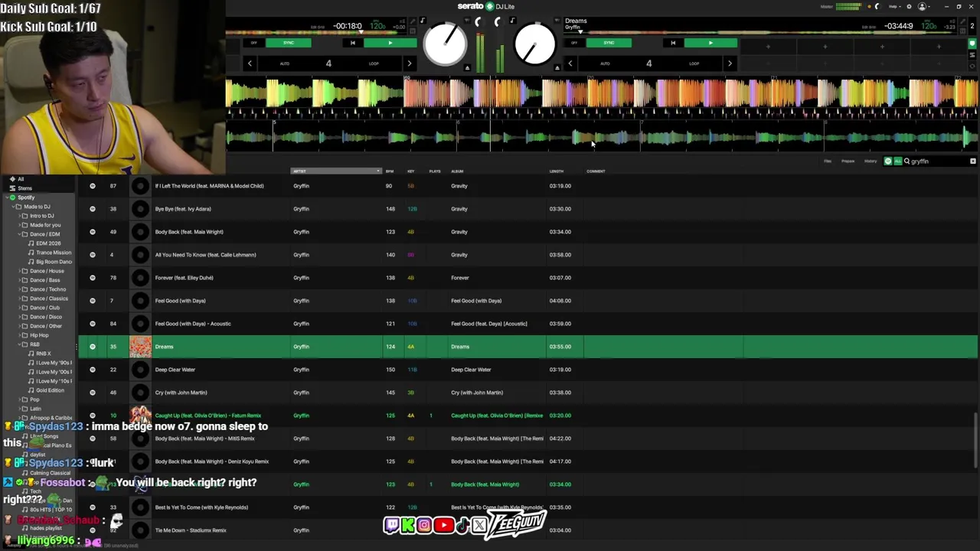Screen dimensions: 980x551
Task: Click Spotify icon on Cry track row
Action: point(93,393)
